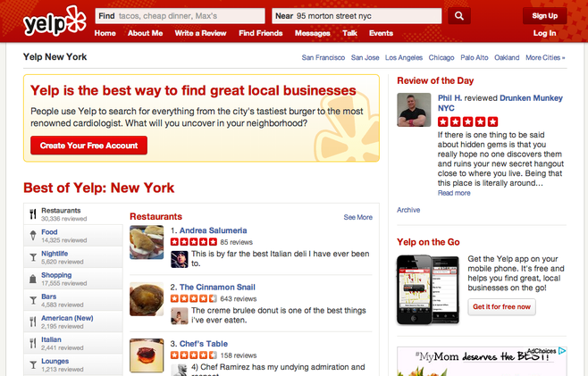The image size is (588, 376).
Task: Click five-star rating for Drunken Munkey review
Action: tap(467, 121)
